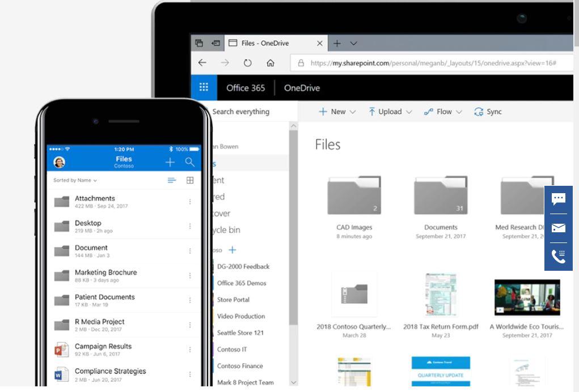Open Marketing Brochure folder on phone
This screenshot has width=579, height=392.
pyautogui.click(x=124, y=276)
